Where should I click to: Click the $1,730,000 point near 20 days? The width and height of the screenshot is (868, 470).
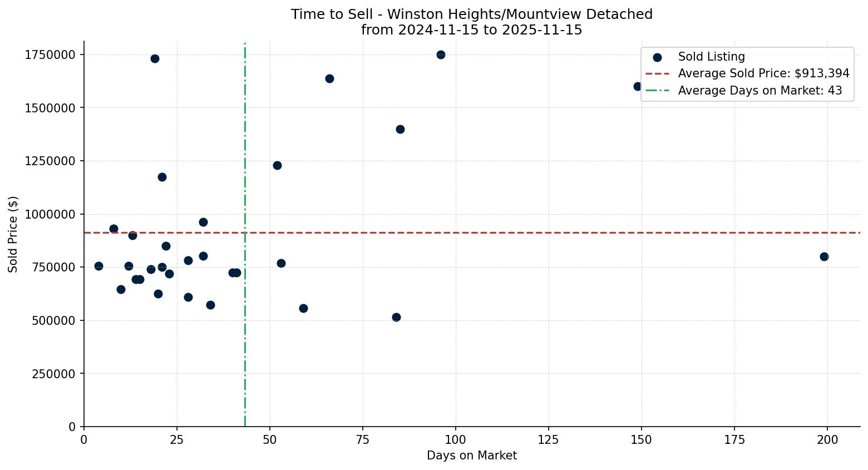pos(155,58)
